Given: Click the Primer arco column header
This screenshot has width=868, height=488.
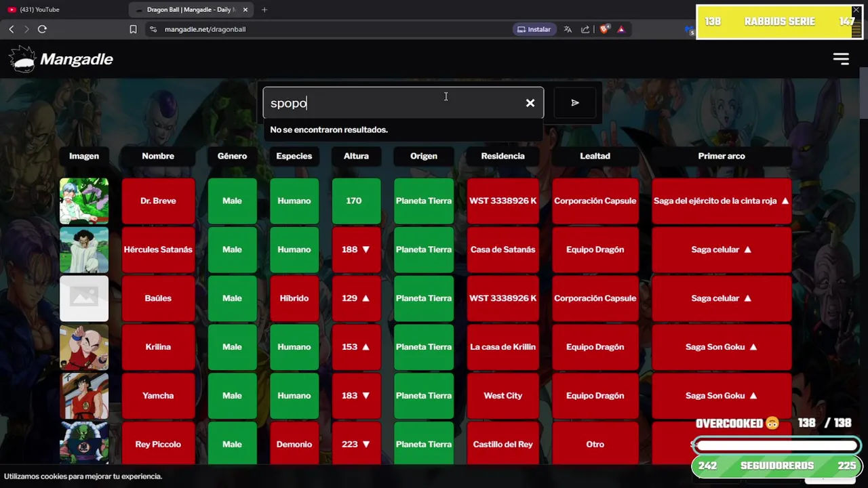Looking at the screenshot, I should (722, 156).
